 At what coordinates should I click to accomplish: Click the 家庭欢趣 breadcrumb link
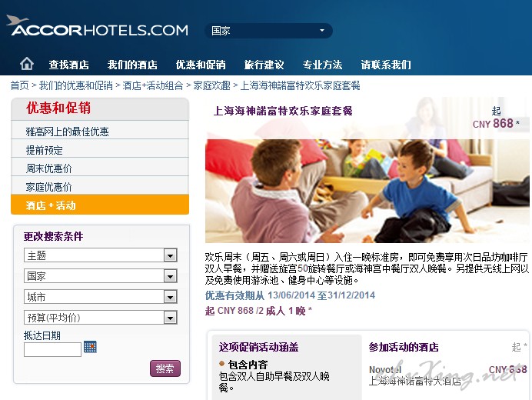211,85
